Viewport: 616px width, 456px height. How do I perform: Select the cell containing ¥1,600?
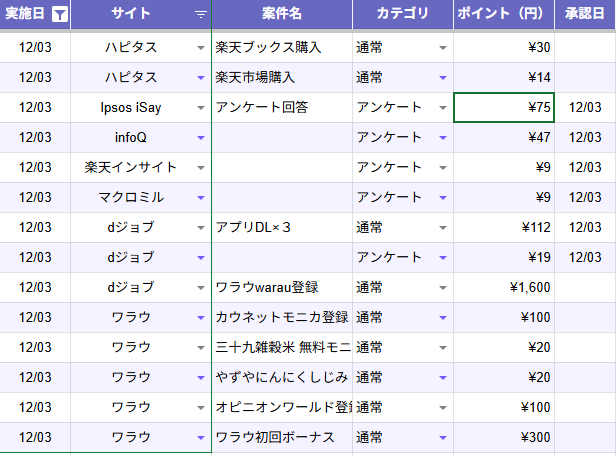point(504,288)
